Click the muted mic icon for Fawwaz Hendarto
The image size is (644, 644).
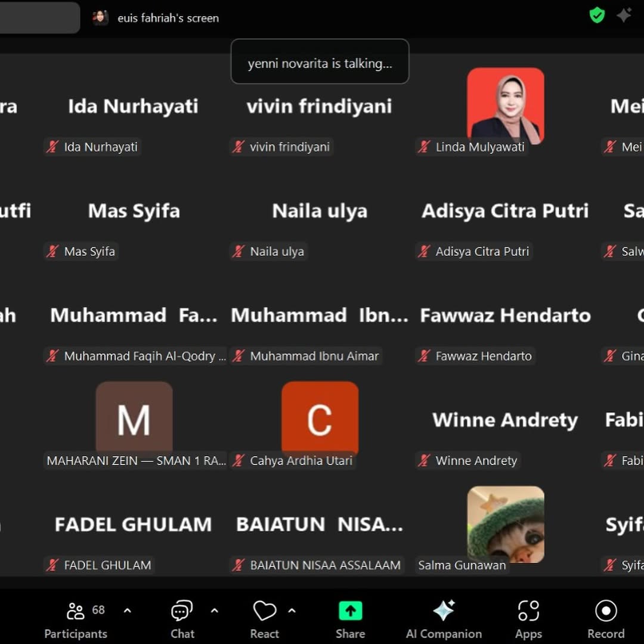(x=424, y=356)
